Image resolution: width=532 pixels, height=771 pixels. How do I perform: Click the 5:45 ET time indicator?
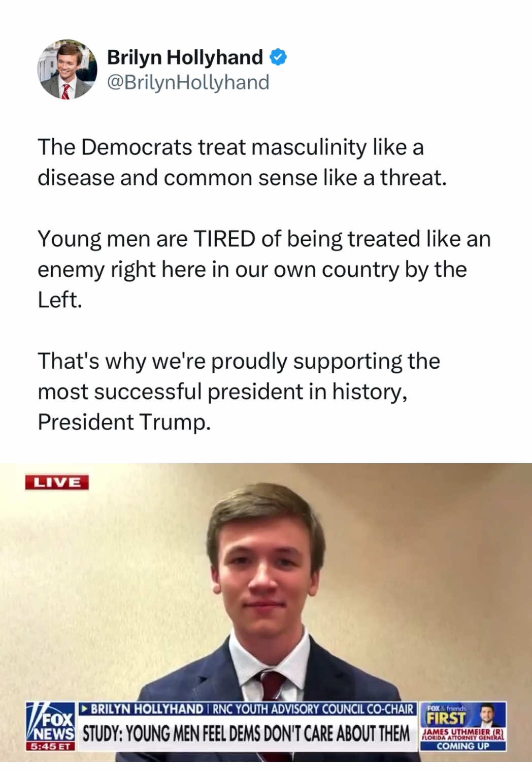coord(50,746)
